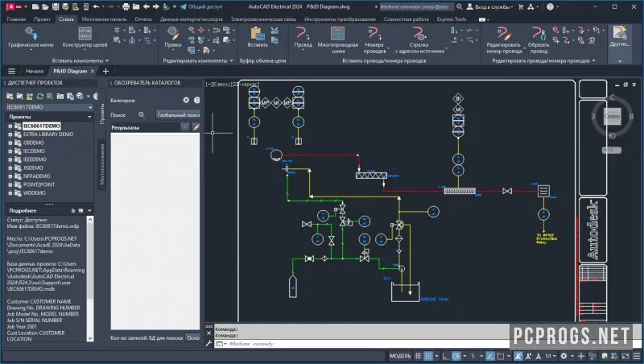This screenshot has width=644, height=364.
Task: Click the Номера проводов wire numbers tool
Action: [374, 39]
